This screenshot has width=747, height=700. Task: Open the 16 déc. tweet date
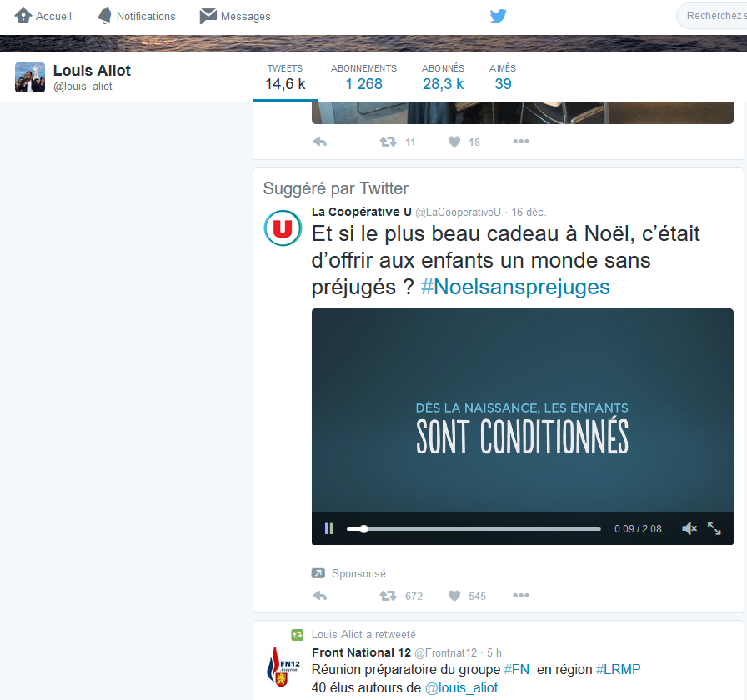[x=529, y=212]
